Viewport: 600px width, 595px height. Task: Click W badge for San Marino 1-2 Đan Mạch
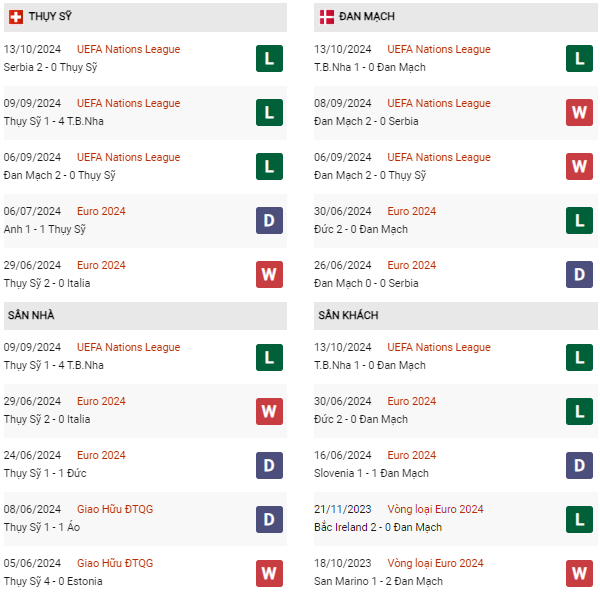click(579, 573)
